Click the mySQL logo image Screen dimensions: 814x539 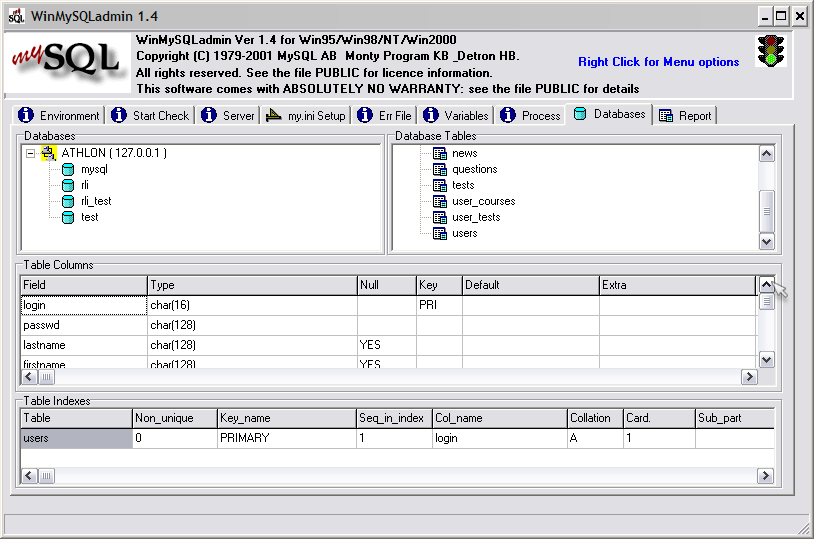click(68, 64)
